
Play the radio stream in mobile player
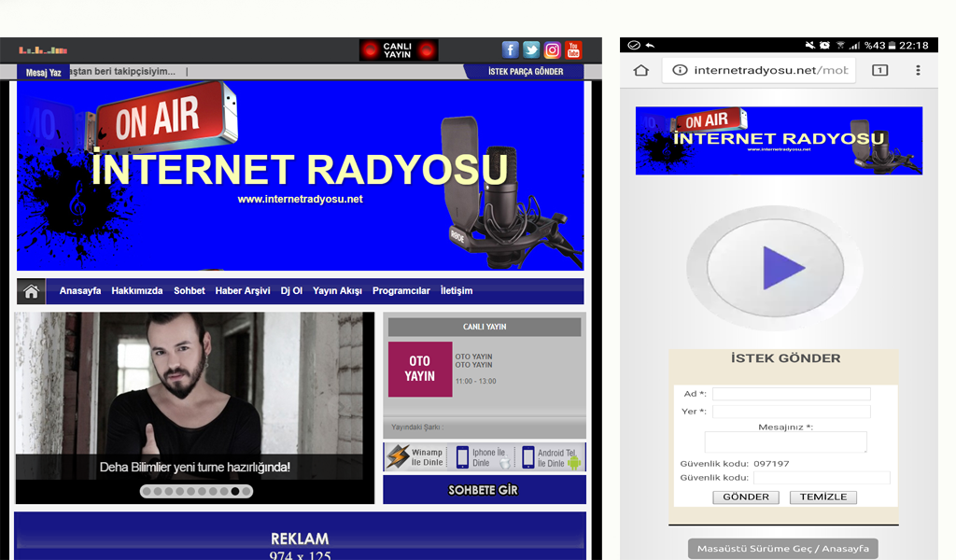tap(782, 269)
